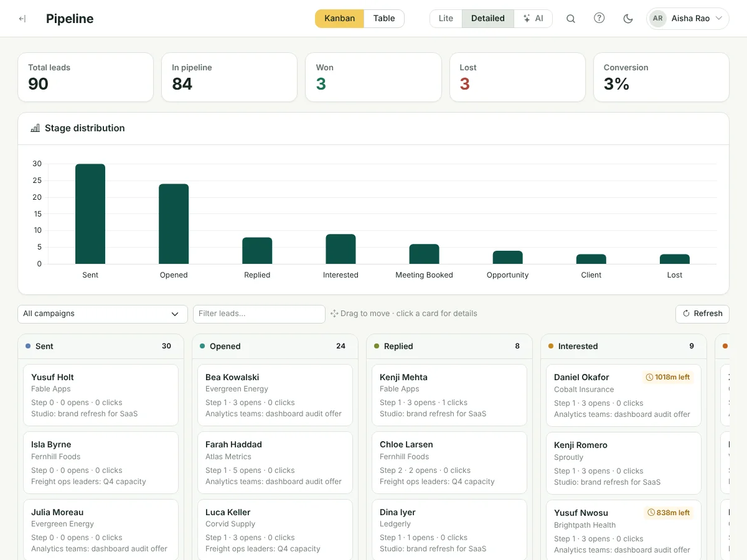This screenshot has height=560, width=747.
Task: Click the Dina Iyer lead name
Action: click(398, 513)
